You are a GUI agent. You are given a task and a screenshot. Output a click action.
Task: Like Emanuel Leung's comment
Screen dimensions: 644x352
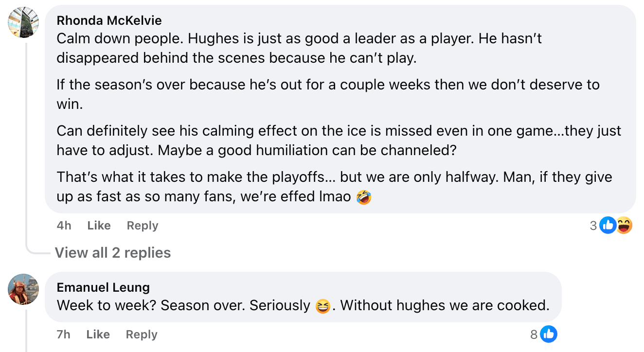[98, 334]
